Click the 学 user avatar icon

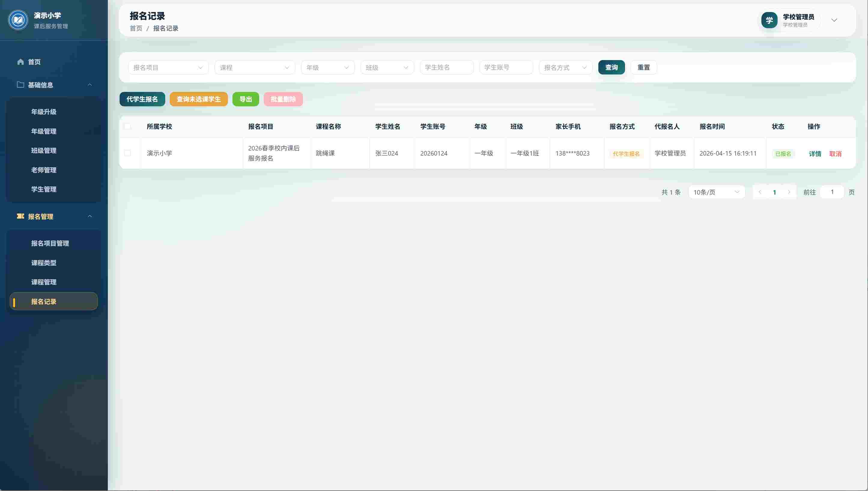point(769,20)
